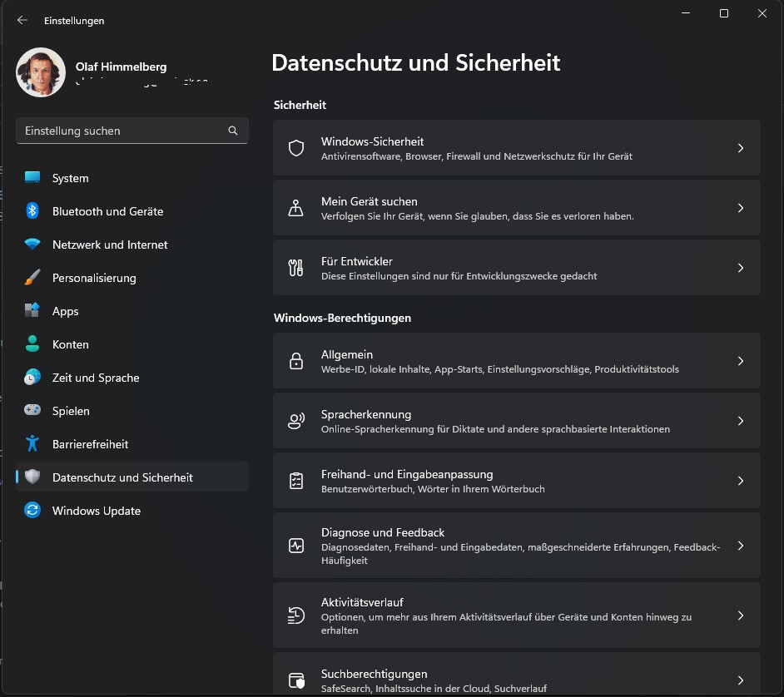Open Mein Gerät suchen via chevron

click(741, 208)
